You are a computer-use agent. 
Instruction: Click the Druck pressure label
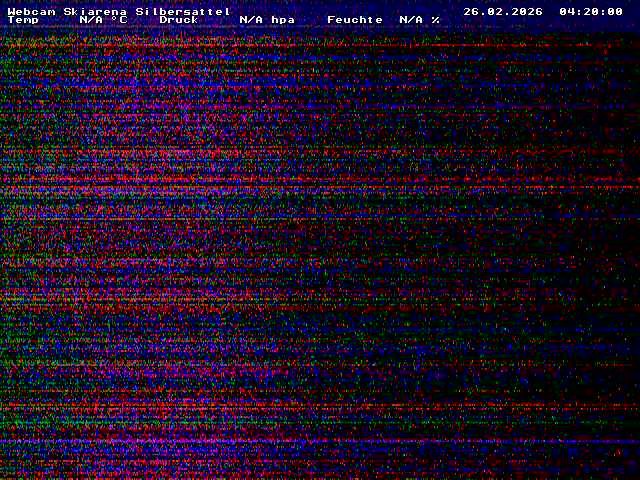coord(179,20)
